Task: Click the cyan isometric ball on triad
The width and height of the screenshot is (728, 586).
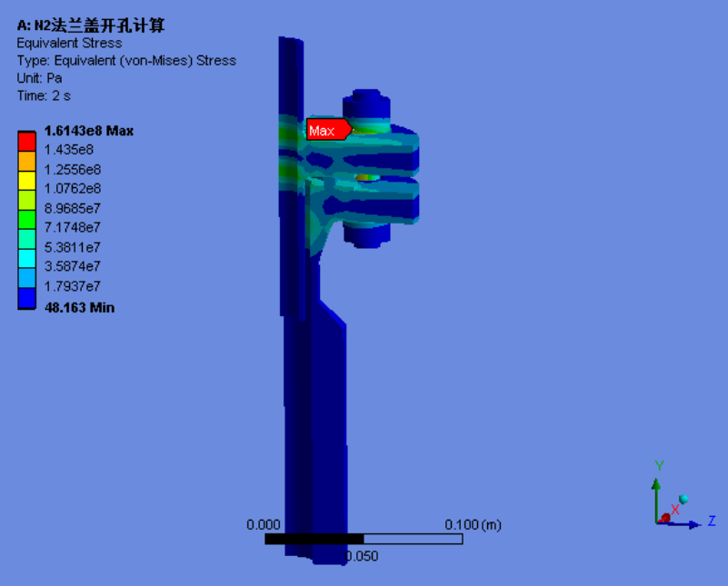Action: tap(683, 500)
